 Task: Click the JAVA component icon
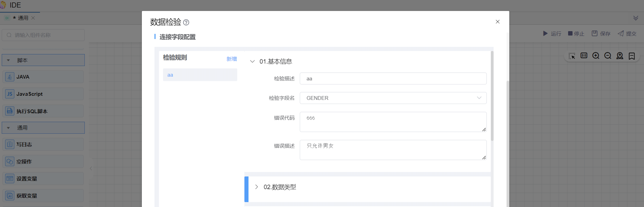point(10,77)
